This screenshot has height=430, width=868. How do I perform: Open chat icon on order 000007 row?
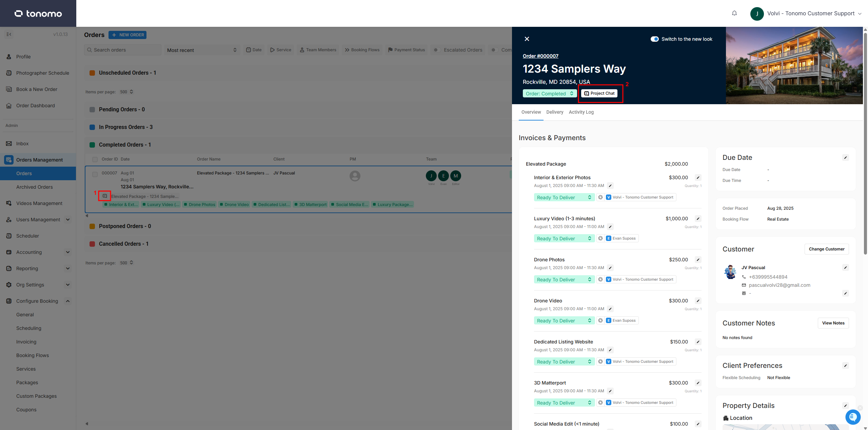[x=105, y=196]
